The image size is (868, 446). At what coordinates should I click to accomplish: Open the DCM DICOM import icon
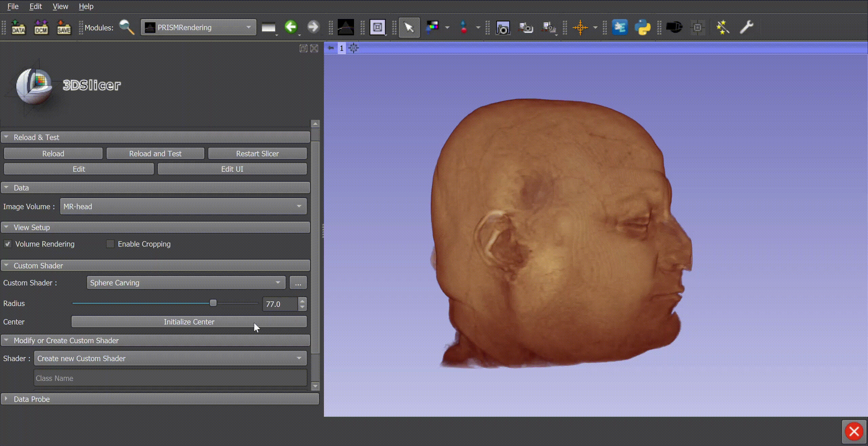[41, 27]
